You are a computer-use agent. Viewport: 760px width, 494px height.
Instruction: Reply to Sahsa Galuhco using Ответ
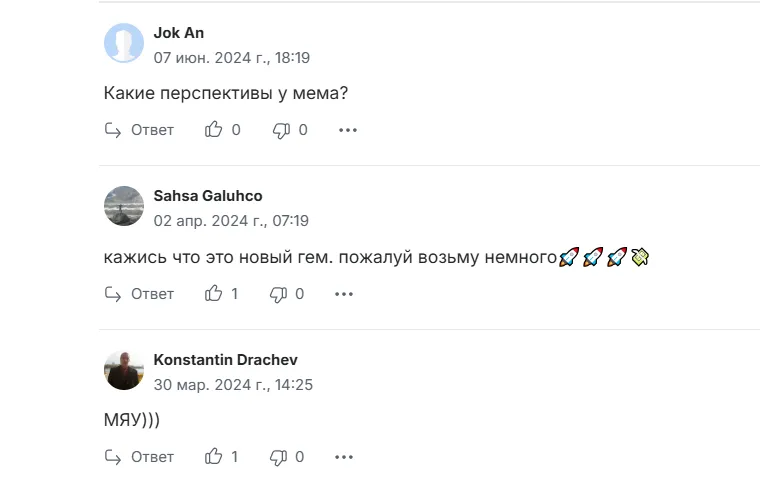click(152, 294)
